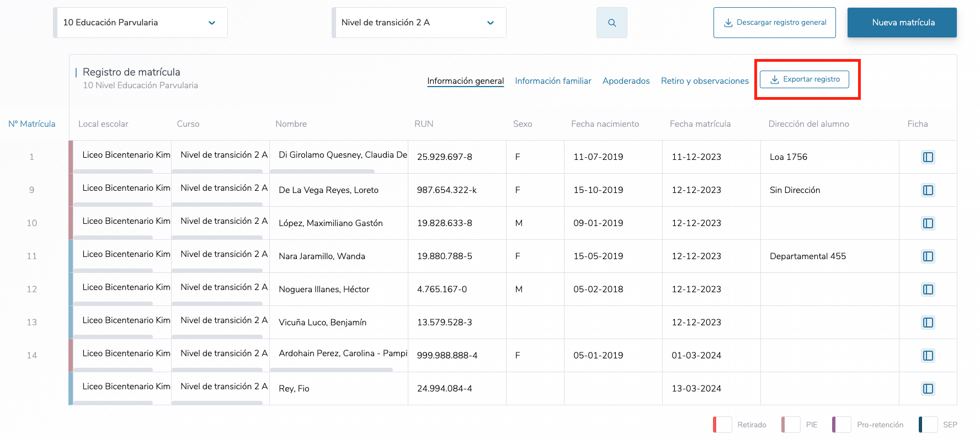Open ficha for López, Maximiliano Gastón
This screenshot has width=980, height=440.
coord(928,223)
